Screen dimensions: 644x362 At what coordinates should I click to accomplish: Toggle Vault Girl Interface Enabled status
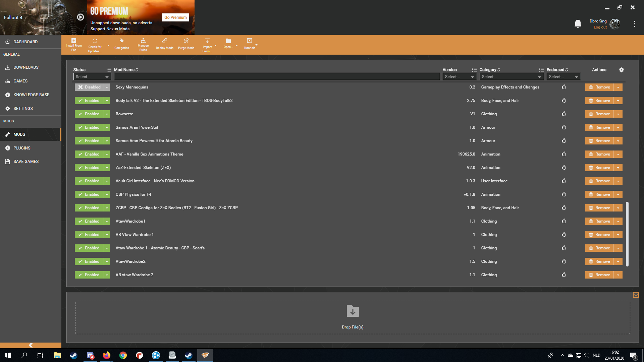click(89, 181)
